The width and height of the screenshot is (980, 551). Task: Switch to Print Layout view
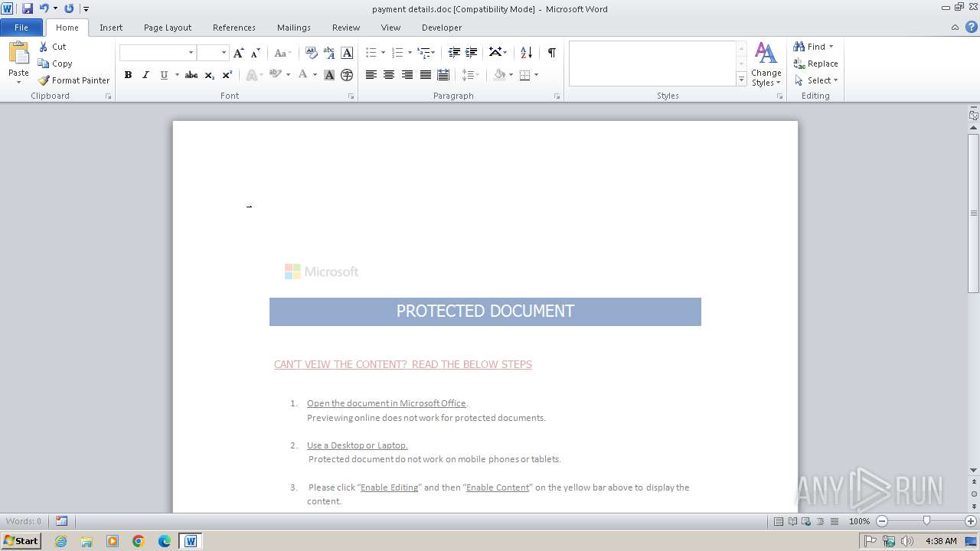[779, 521]
